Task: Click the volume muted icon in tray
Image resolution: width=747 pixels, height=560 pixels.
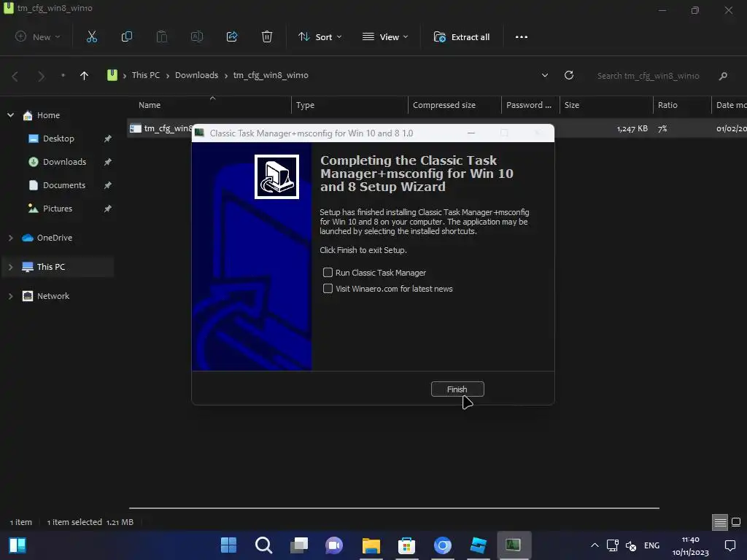Action: 631,545
